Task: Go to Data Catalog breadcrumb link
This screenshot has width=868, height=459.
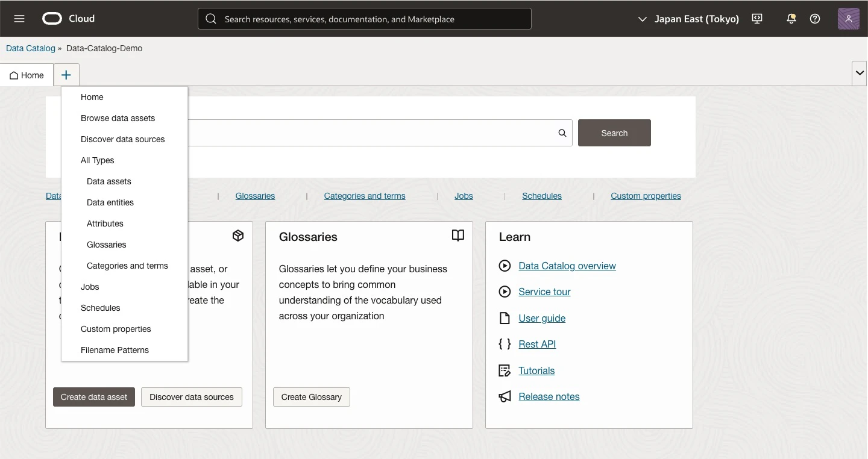Action: pos(31,48)
